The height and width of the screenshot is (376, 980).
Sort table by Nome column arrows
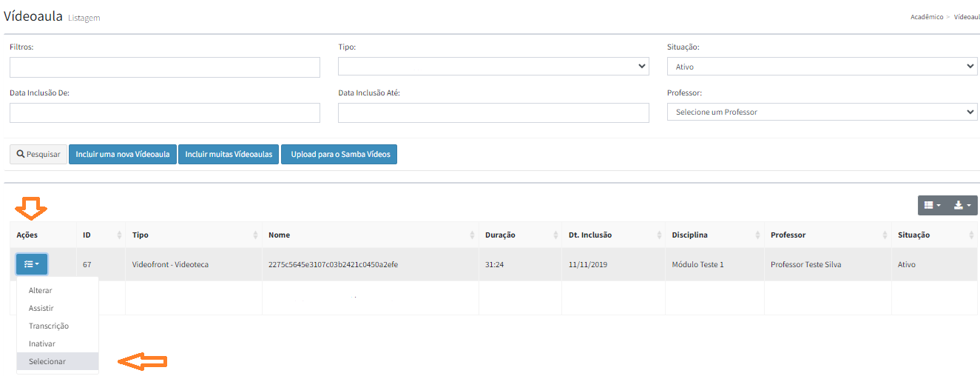tap(473, 235)
